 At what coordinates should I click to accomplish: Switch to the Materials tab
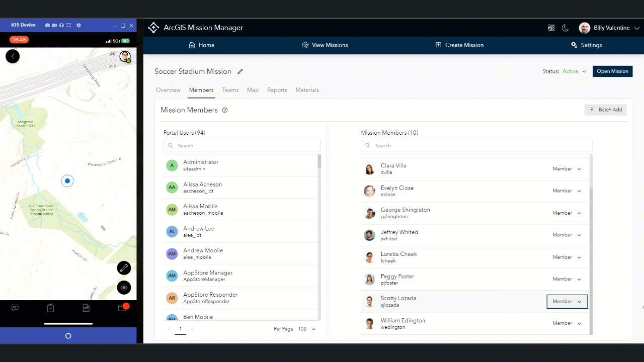click(x=307, y=90)
